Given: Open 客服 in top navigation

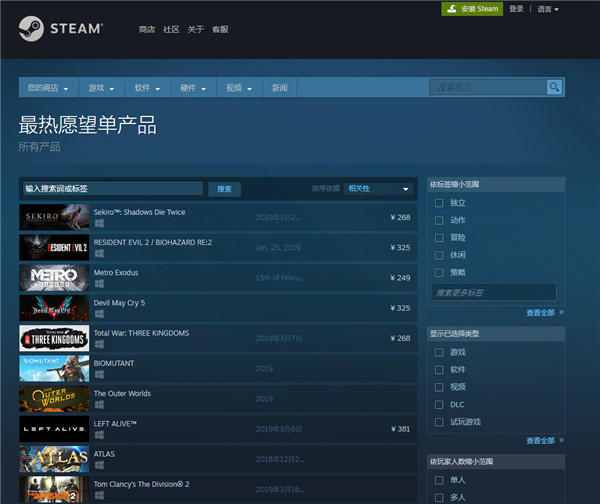Looking at the screenshot, I should click(x=220, y=29).
